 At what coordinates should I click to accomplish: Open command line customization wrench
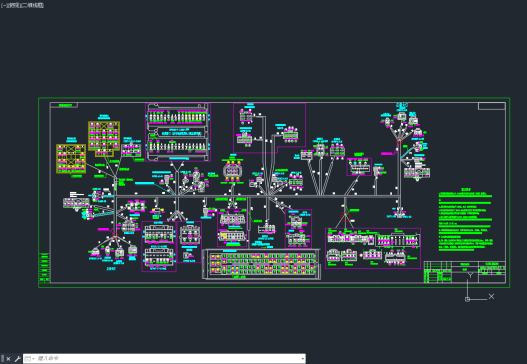point(17,359)
